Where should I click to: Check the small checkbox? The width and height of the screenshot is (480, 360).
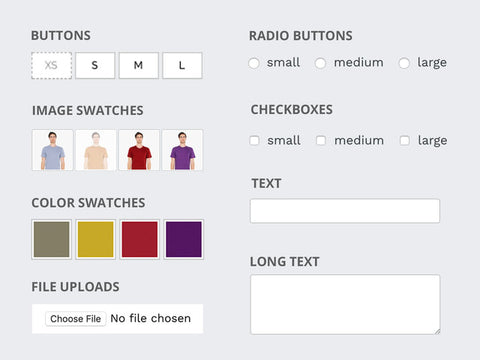[x=254, y=140]
